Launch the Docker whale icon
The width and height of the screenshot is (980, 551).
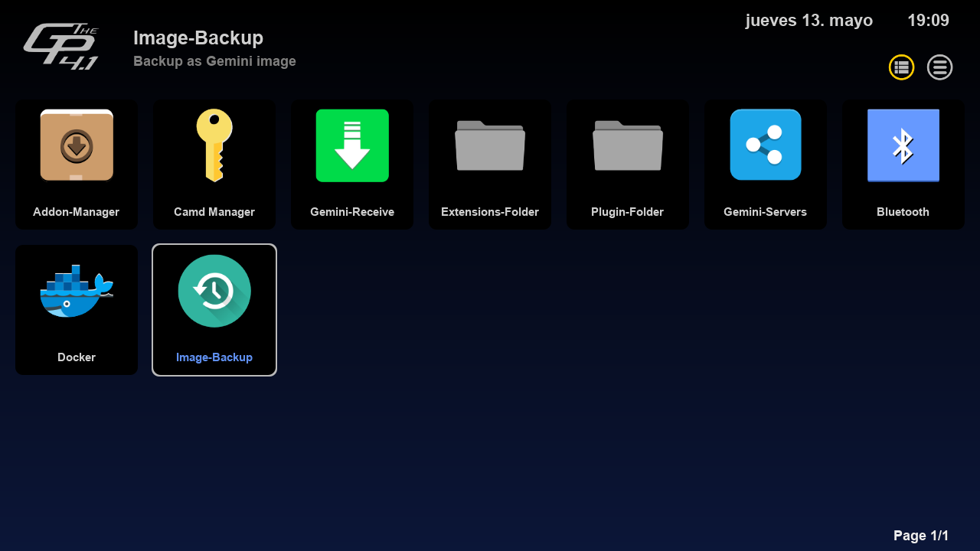77,292
